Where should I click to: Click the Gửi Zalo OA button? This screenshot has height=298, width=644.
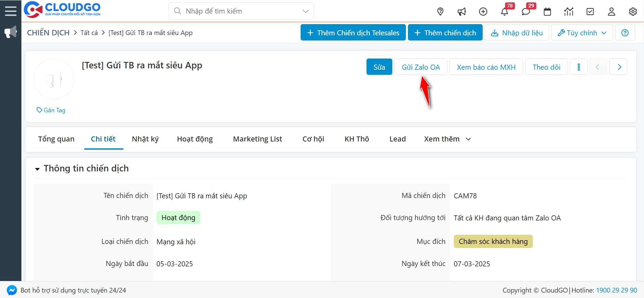(421, 67)
